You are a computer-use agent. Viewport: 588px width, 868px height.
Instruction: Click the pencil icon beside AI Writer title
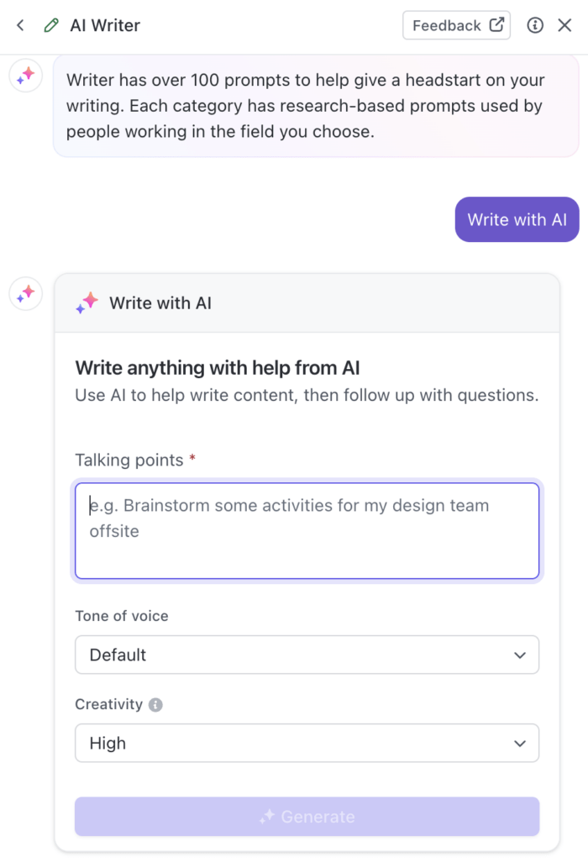click(51, 25)
